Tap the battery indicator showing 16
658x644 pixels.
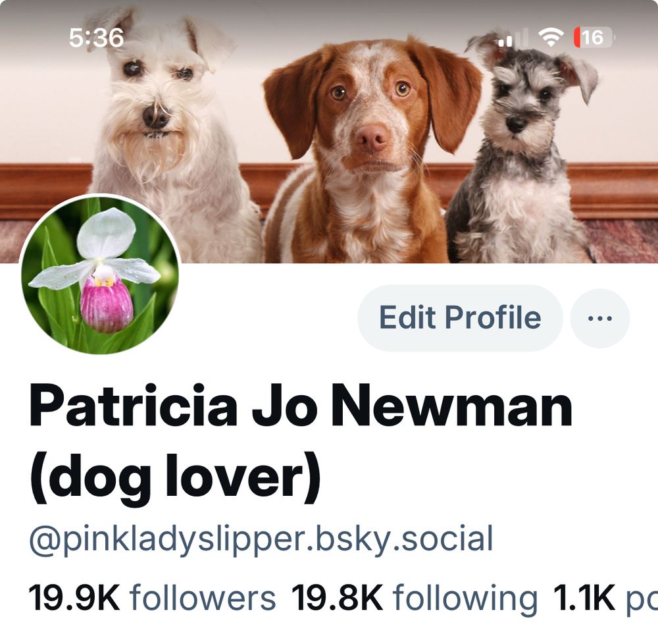pyautogui.click(x=594, y=38)
